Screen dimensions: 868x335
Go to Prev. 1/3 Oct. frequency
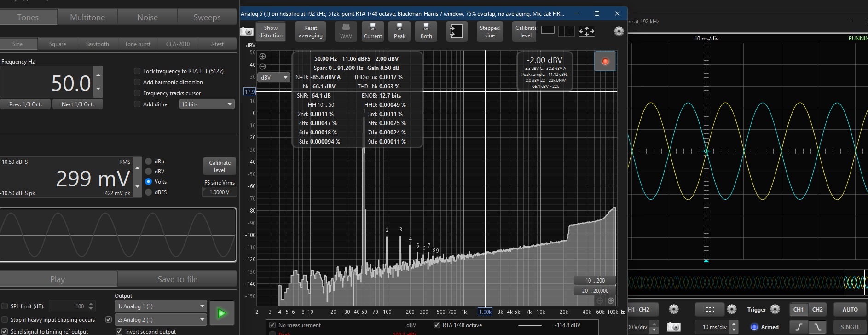[x=25, y=104]
